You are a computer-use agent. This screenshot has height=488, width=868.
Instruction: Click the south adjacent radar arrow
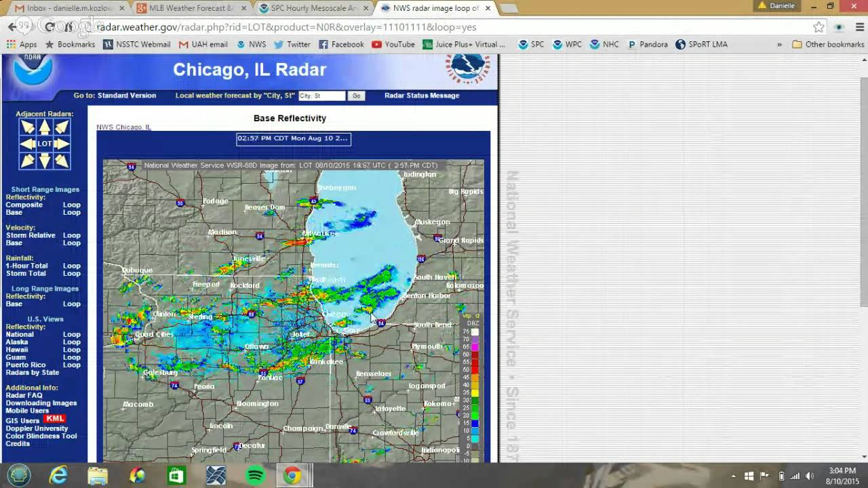tap(44, 161)
